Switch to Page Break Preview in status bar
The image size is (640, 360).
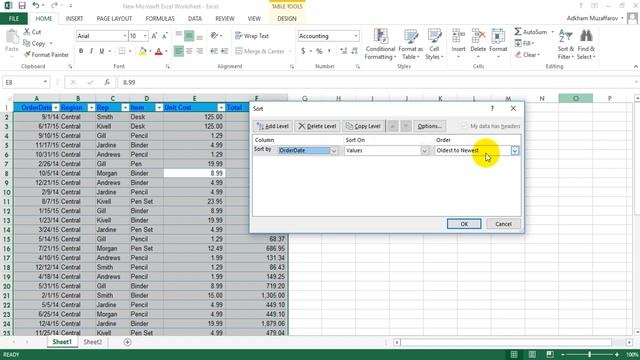point(550,354)
